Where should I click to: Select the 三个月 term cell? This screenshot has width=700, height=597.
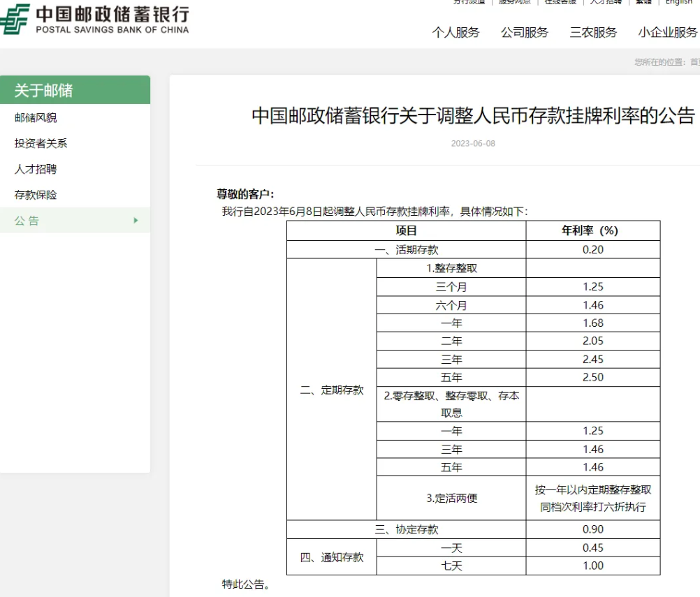(x=451, y=287)
